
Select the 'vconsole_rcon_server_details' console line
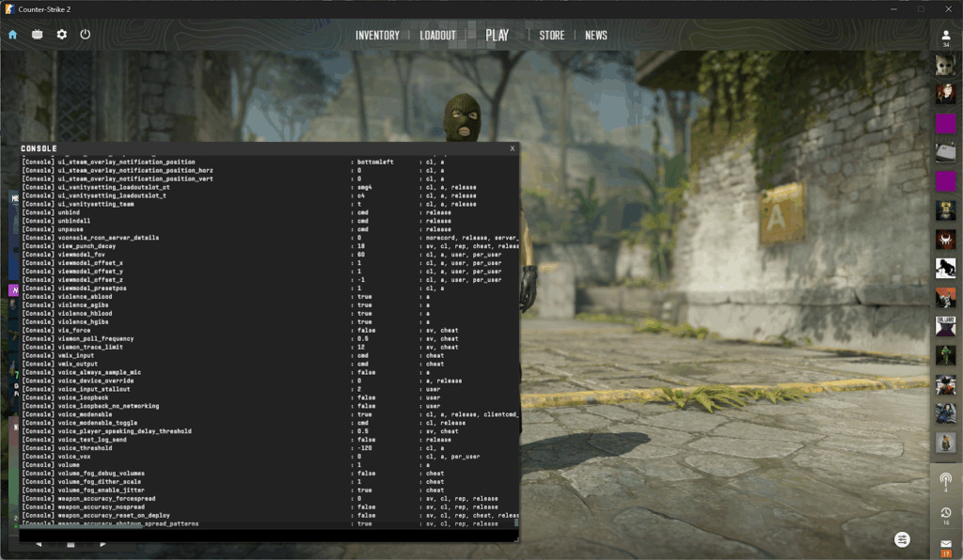click(269, 238)
